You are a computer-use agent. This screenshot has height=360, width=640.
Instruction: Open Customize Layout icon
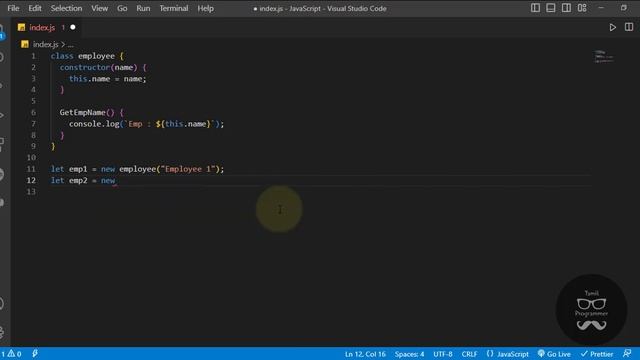pyautogui.click(x=582, y=8)
